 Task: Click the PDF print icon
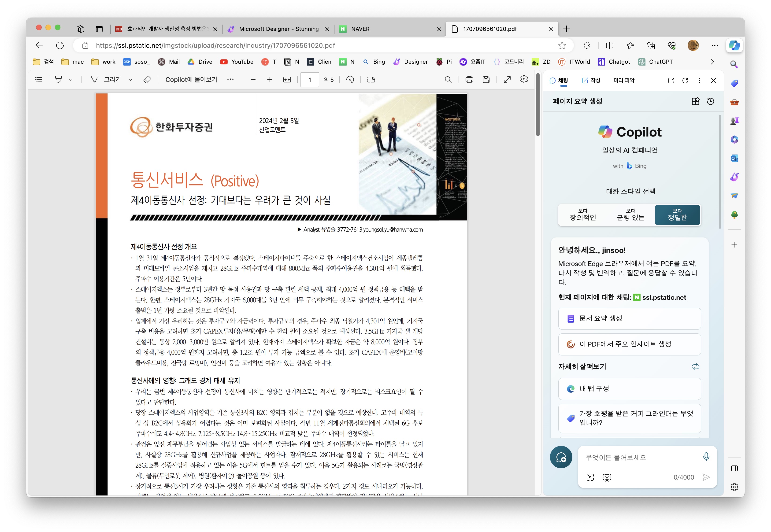(469, 80)
